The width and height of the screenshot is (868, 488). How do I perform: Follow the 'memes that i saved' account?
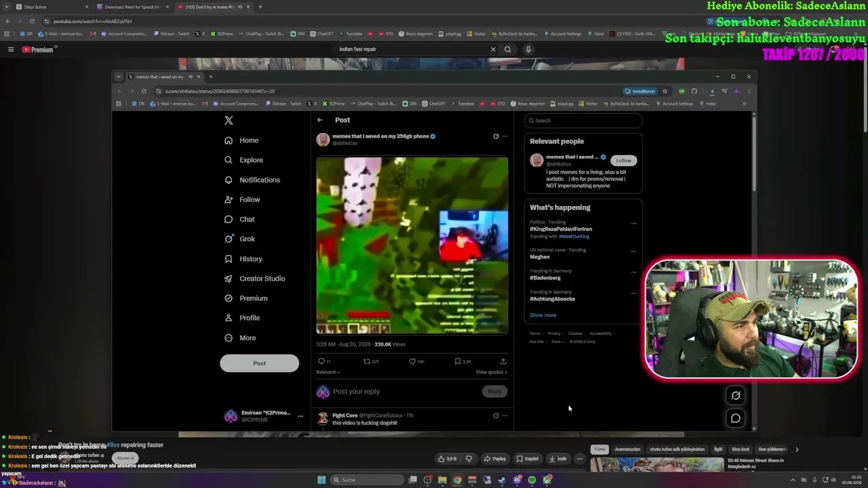623,161
